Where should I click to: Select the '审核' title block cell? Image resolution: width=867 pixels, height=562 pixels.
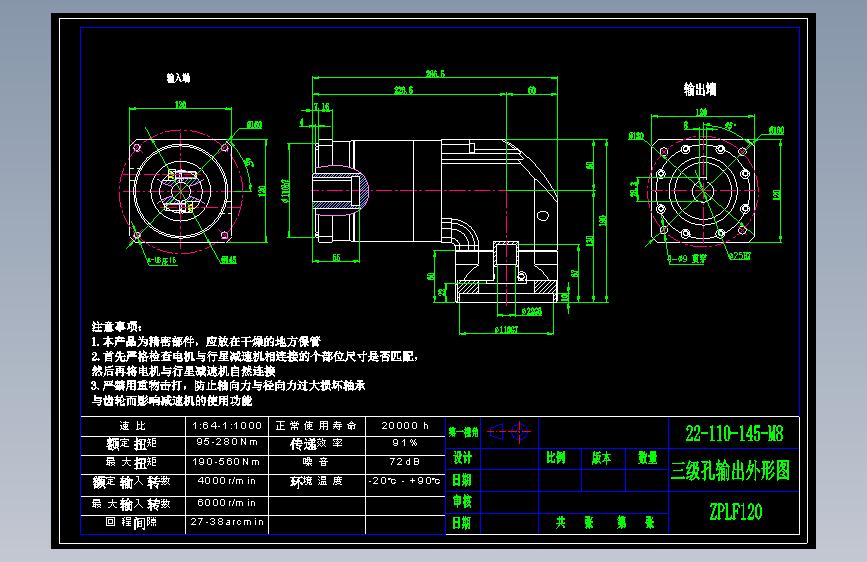[x=462, y=501]
